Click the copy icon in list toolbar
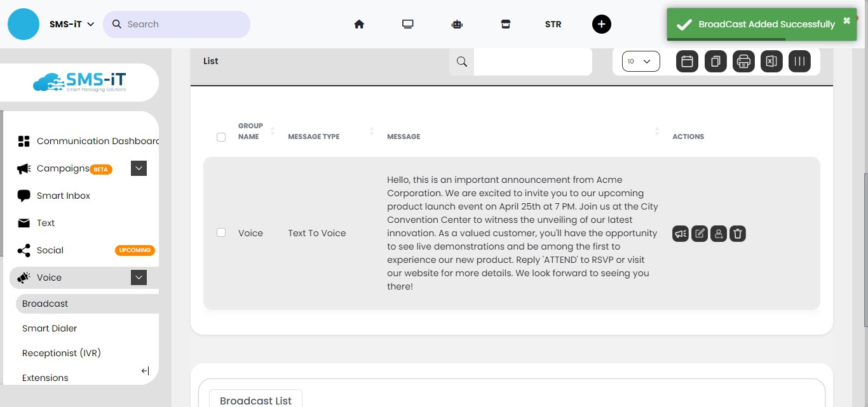Viewport: 868px width, 407px height. (x=715, y=62)
